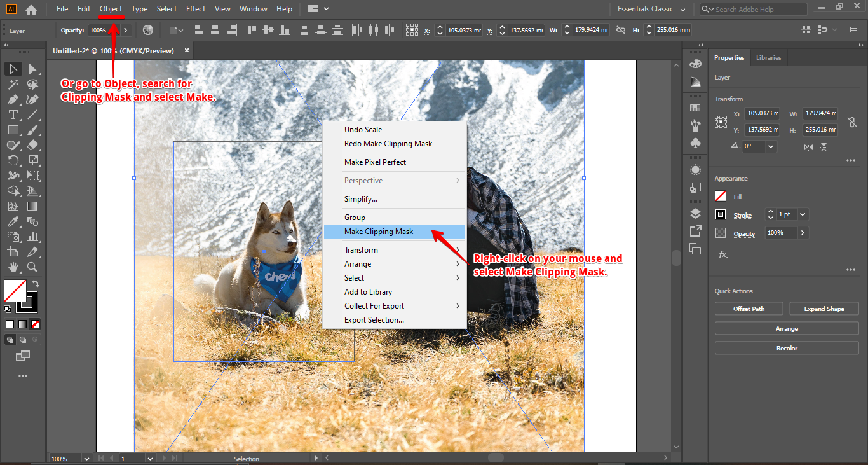Click the Offset Path button
This screenshot has width=868, height=465.
pos(749,309)
